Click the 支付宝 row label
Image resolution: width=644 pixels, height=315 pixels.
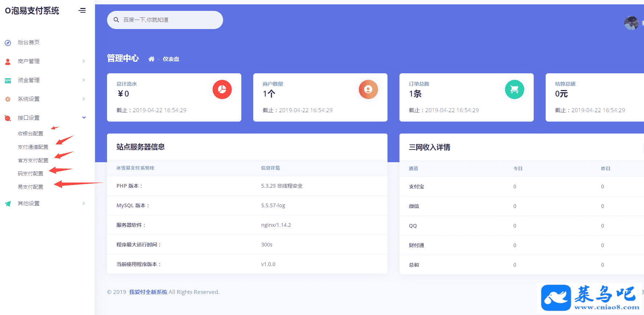pos(417,187)
